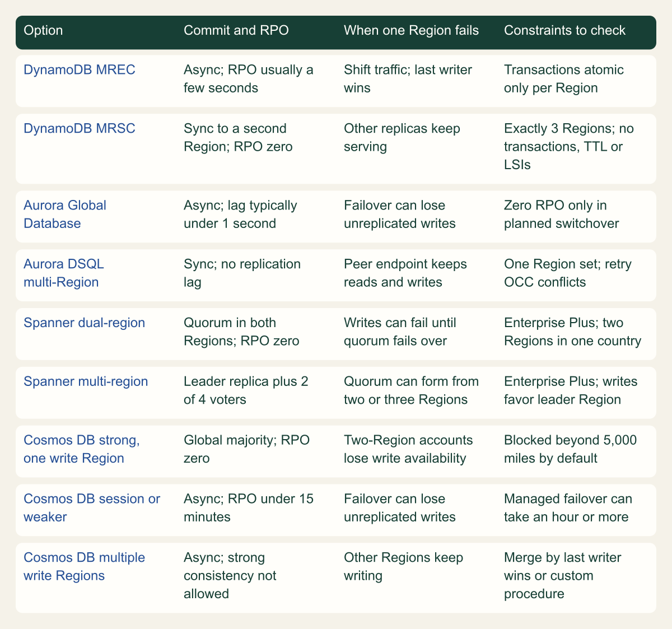Select 'Sync; no replication lag' cell
672x629 pixels.
pyautogui.click(x=242, y=273)
